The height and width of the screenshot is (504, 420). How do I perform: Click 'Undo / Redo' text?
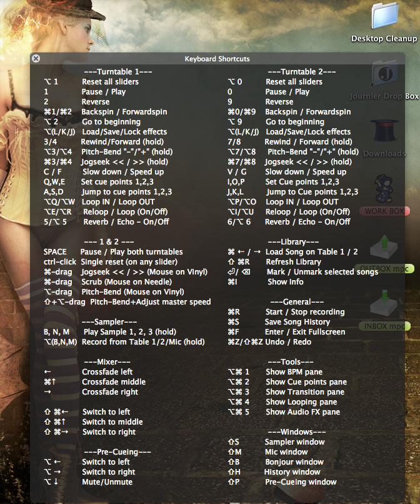pyautogui.click(x=288, y=341)
